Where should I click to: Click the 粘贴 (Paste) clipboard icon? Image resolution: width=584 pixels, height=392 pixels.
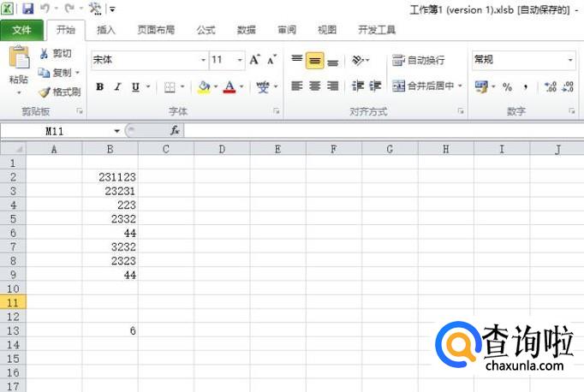click(19, 57)
